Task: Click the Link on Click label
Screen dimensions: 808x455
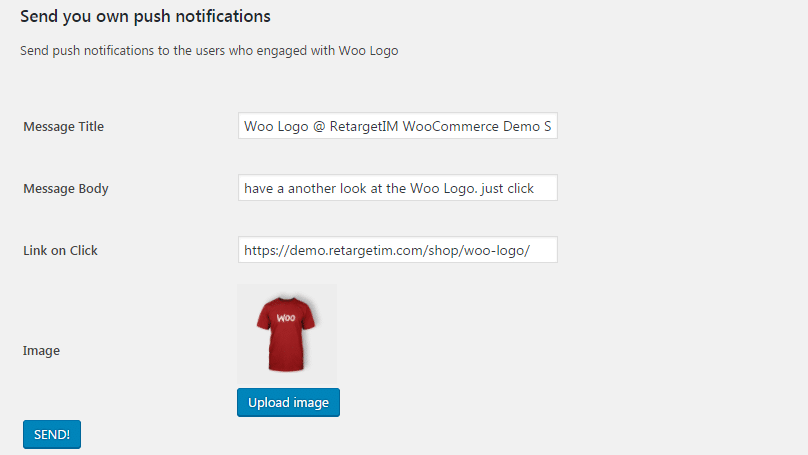Action: tap(60, 250)
